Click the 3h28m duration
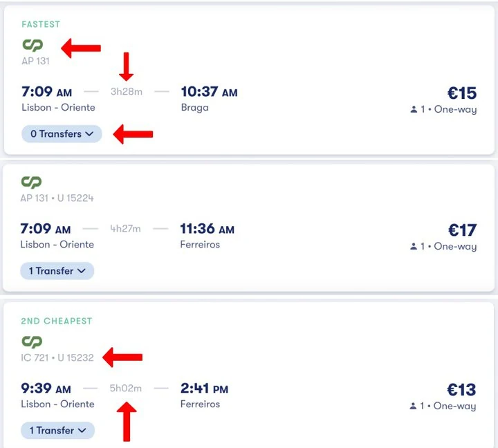The height and width of the screenshot is (448, 498). (127, 91)
